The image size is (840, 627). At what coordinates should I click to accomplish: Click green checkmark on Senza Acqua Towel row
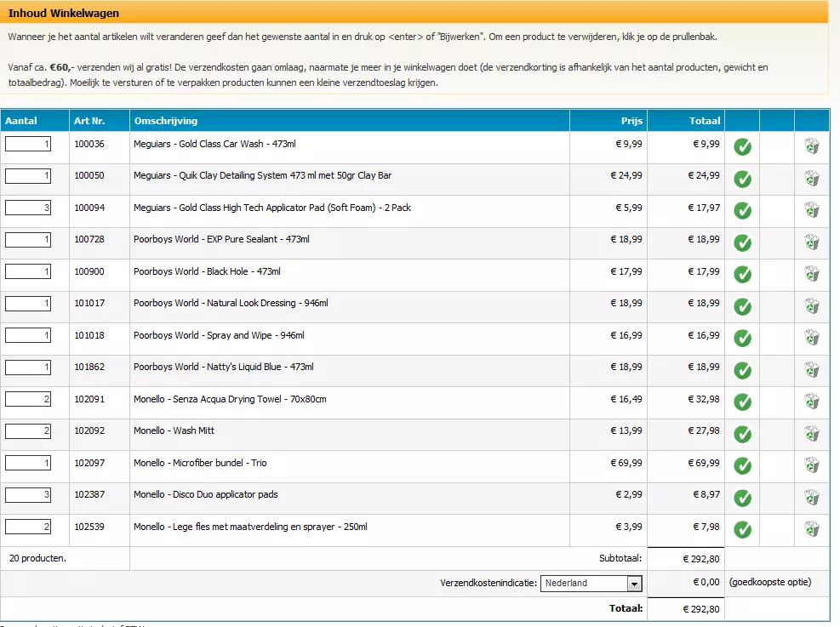point(742,402)
